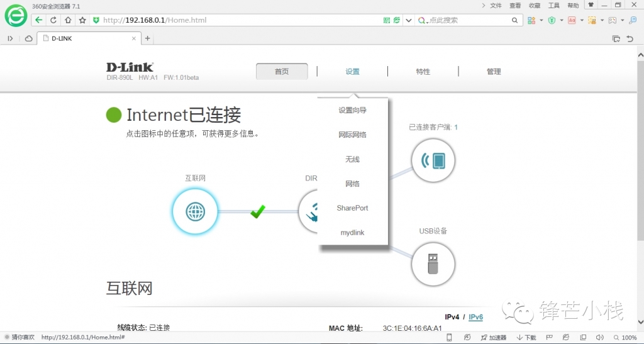Click the mobile phone status bar icon
This screenshot has width=644, height=344.
(x=449, y=338)
